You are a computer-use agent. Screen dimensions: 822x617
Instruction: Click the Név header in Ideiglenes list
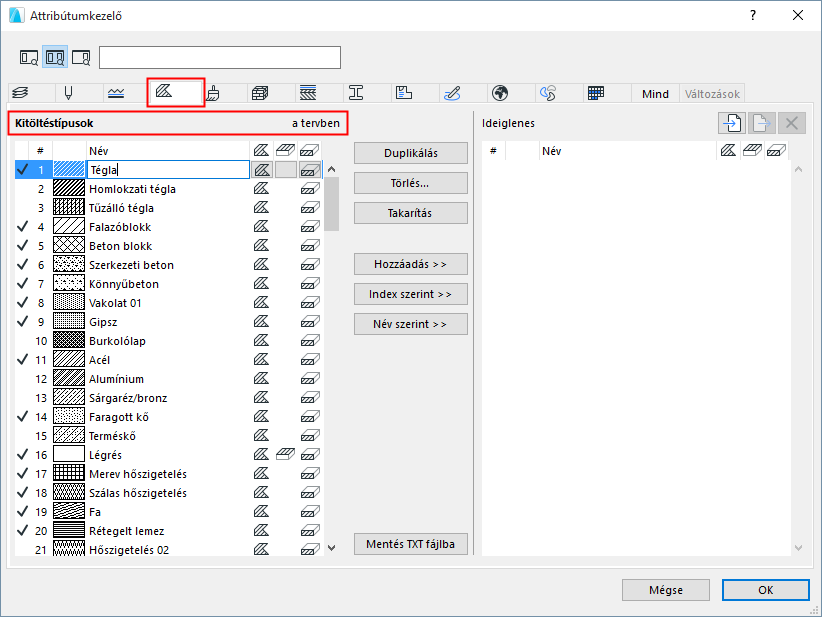tap(628, 151)
